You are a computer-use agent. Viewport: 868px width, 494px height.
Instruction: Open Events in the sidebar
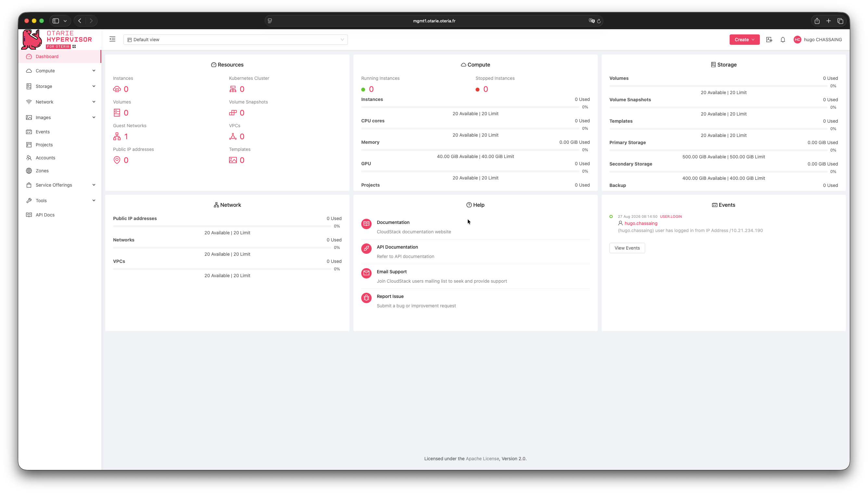(x=60, y=132)
